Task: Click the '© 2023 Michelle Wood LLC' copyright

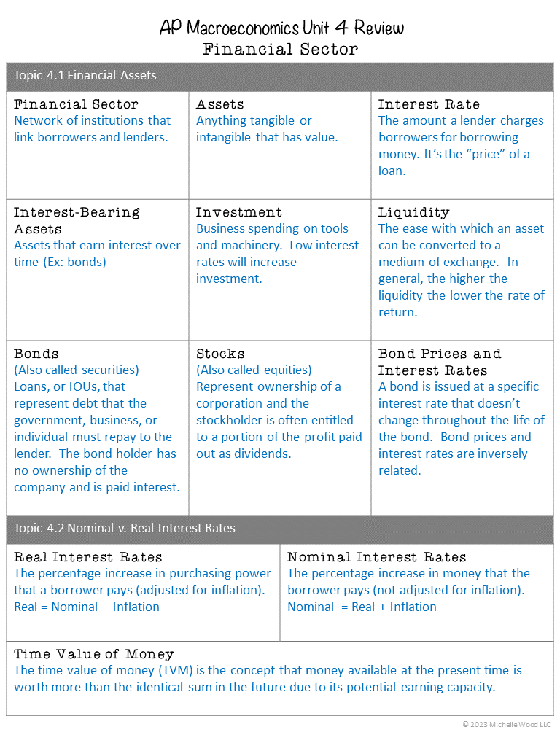Action: coord(507,725)
